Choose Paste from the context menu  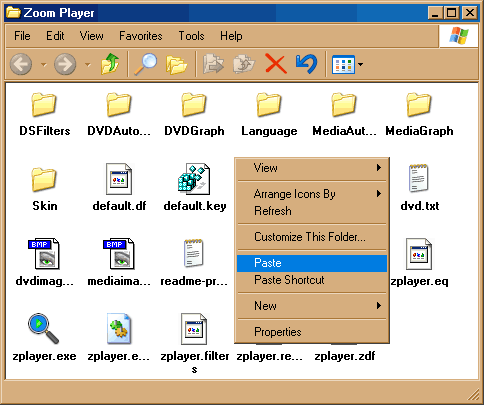pos(312,263)
